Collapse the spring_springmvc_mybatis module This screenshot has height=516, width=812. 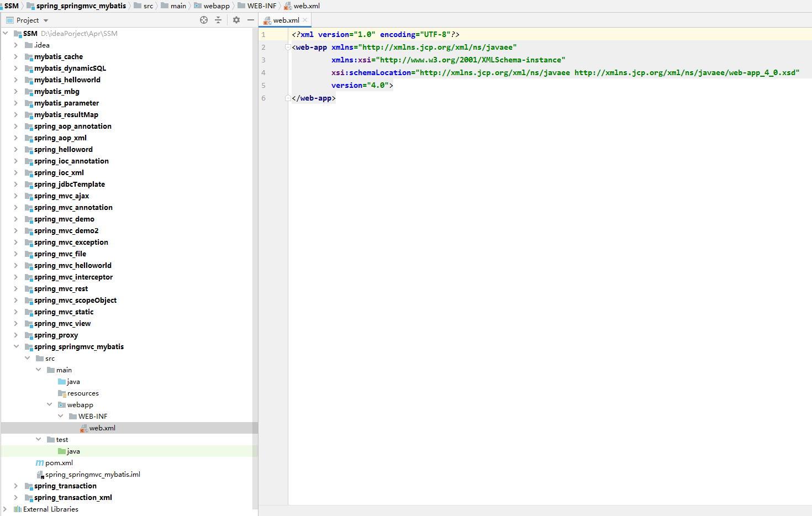[16, 346]
